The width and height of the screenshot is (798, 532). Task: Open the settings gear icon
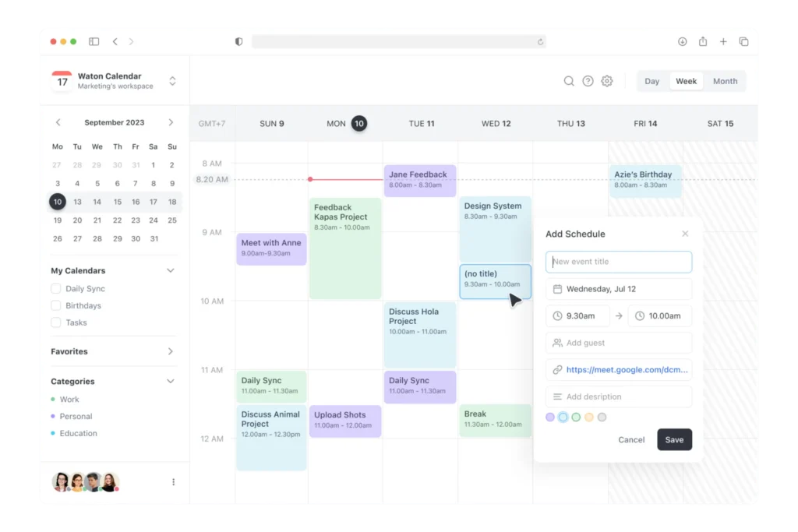click(x=607, y=81)
